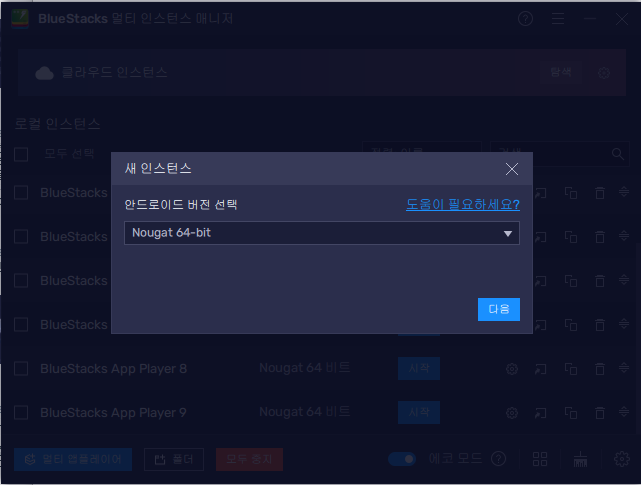This screenshot has height=485, width=641.
Task: Click the question mark next to 에코 모드
Action: pos(498,459)
